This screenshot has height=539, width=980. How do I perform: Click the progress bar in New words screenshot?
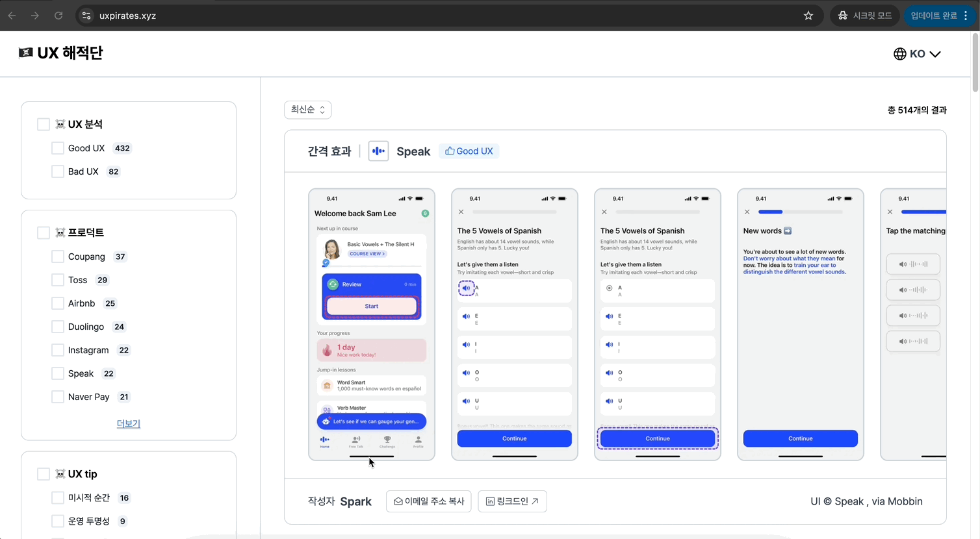[801, 212]
